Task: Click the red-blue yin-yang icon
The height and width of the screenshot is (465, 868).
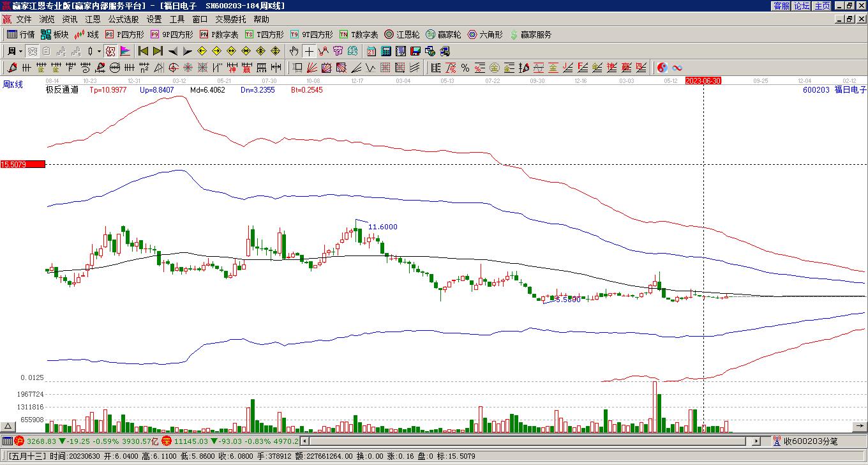Action: point(662,68)
